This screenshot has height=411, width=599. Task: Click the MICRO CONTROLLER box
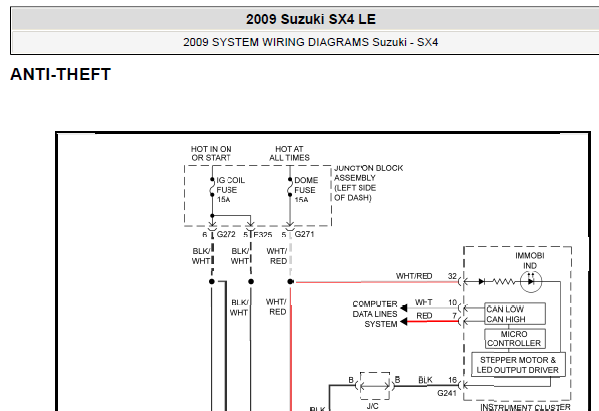pyautogui.click(x=515, y=338)
